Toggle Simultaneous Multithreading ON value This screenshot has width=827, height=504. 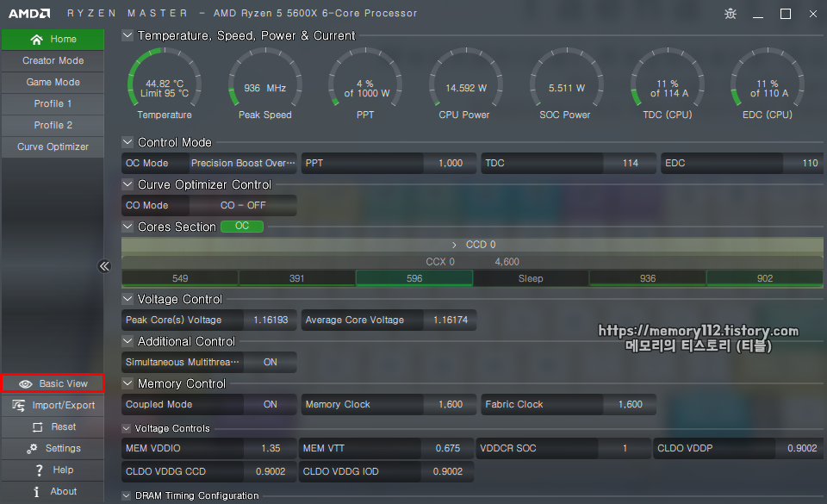270,362
